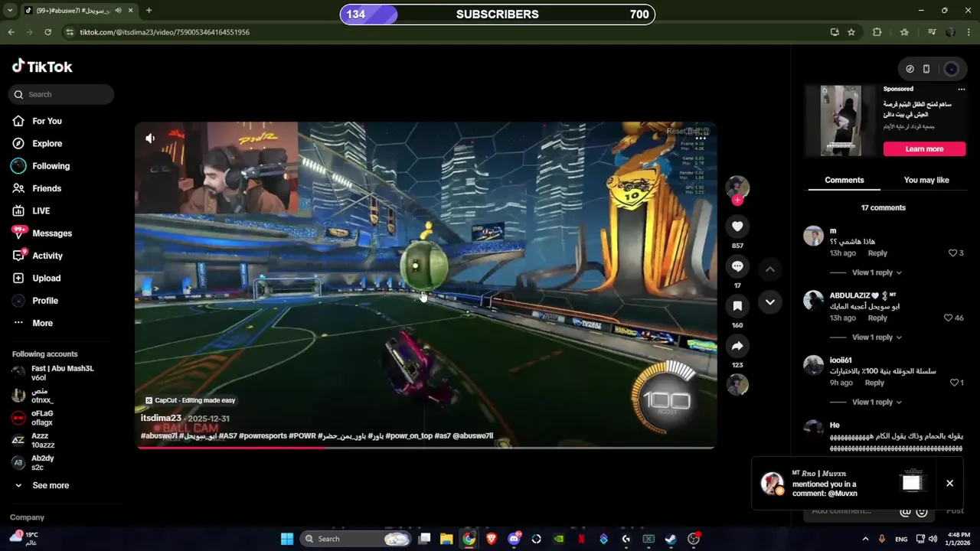Show hidden icons in the system tray
This screenshot has width=980, height=551.
[865, 539]
